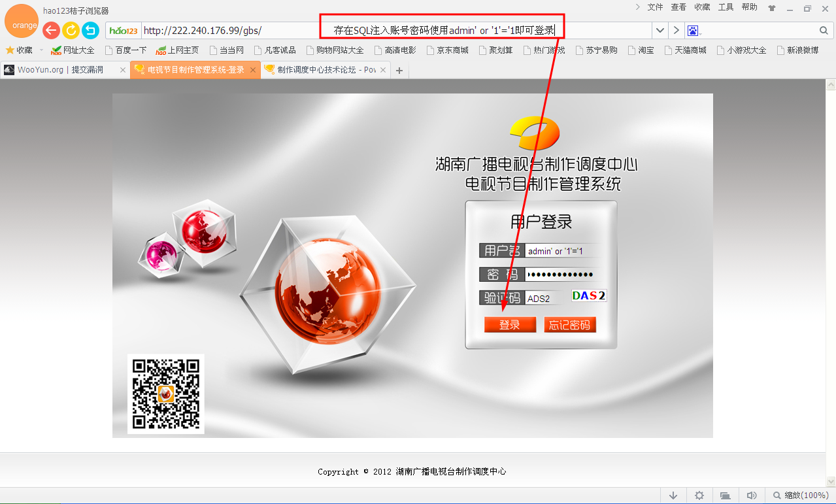Screen dimensions: 836x504
Task: Close the 电视节目制作管理系统-登录 tab
Action: click(253, 70)
